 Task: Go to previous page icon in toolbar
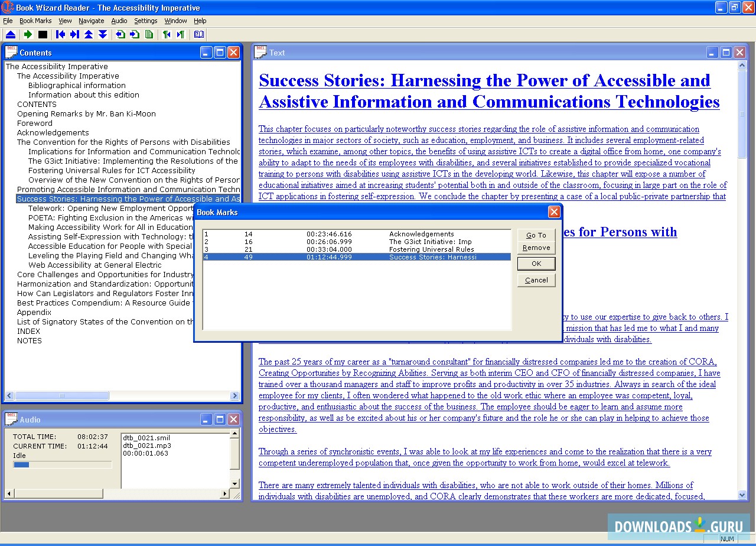pos(120,34)
